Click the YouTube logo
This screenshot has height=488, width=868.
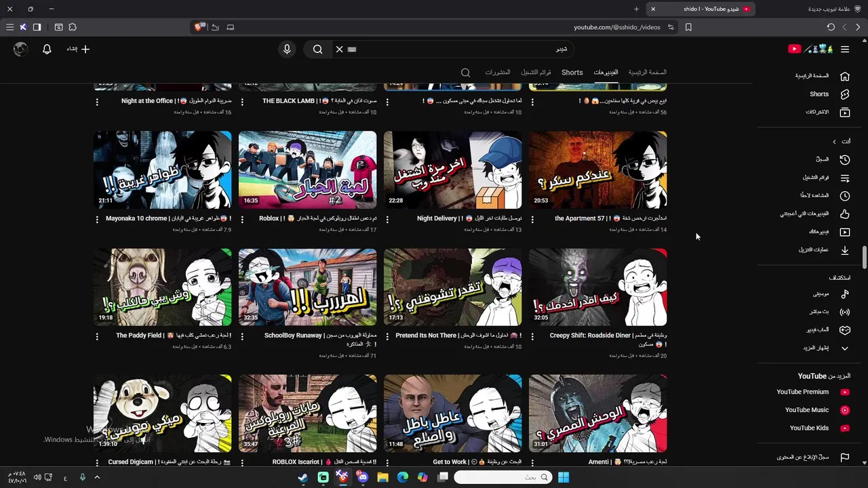point(810,49)
